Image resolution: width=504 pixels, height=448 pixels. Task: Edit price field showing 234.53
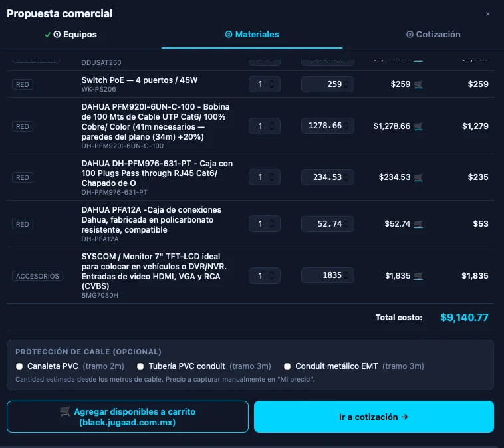coord(327,177)
